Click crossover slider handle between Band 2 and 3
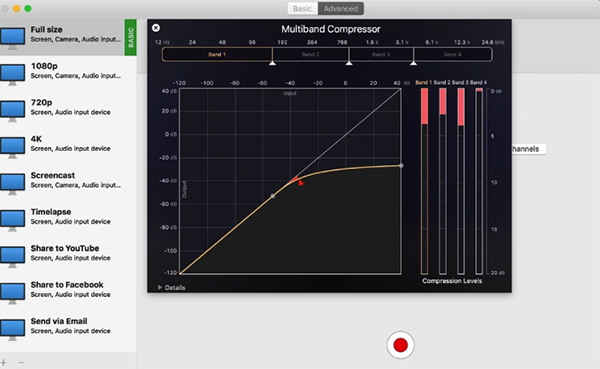Viewport: 600px width, 369px height. [x=349, y=63]
